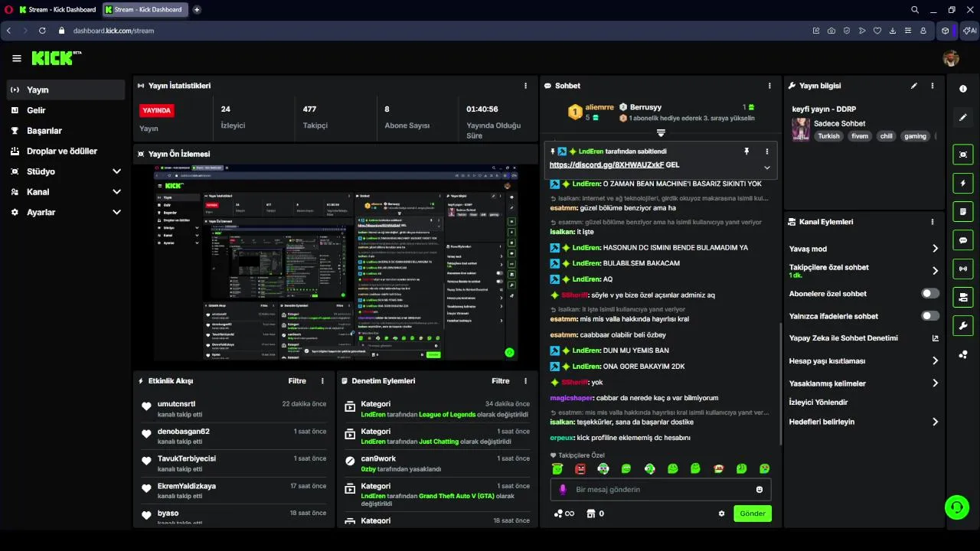Click the Turkish tag in Yayın bilgisi
The width and height of the screenshot is (980, 551).
(828, 136)
